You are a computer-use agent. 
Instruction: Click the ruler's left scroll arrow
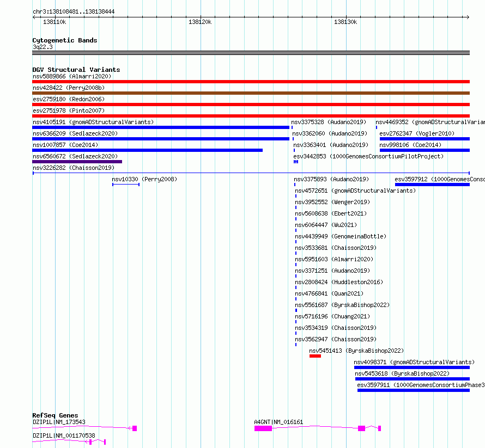click(x=34, y=17)
